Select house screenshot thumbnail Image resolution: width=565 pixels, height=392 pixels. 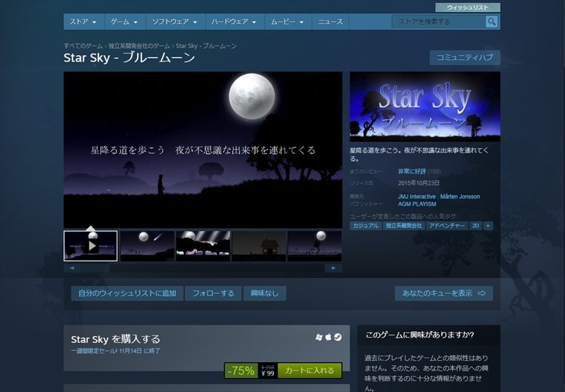pos(259,246)
